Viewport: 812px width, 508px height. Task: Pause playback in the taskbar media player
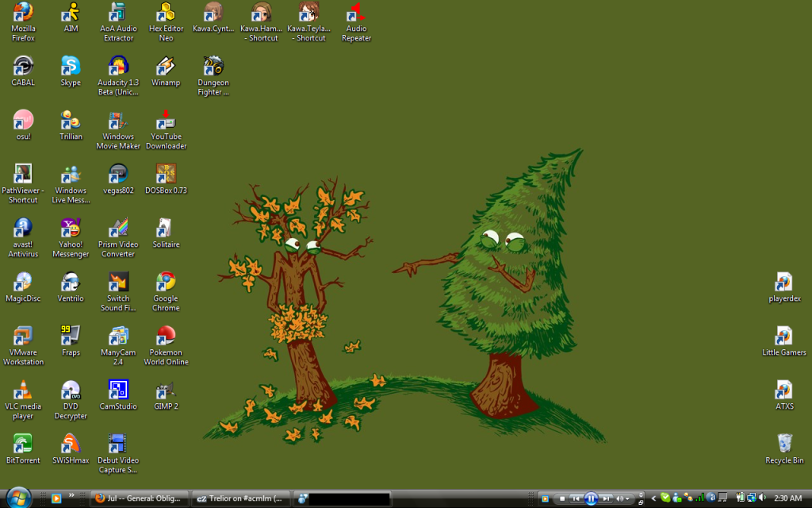tap(591, 498)
